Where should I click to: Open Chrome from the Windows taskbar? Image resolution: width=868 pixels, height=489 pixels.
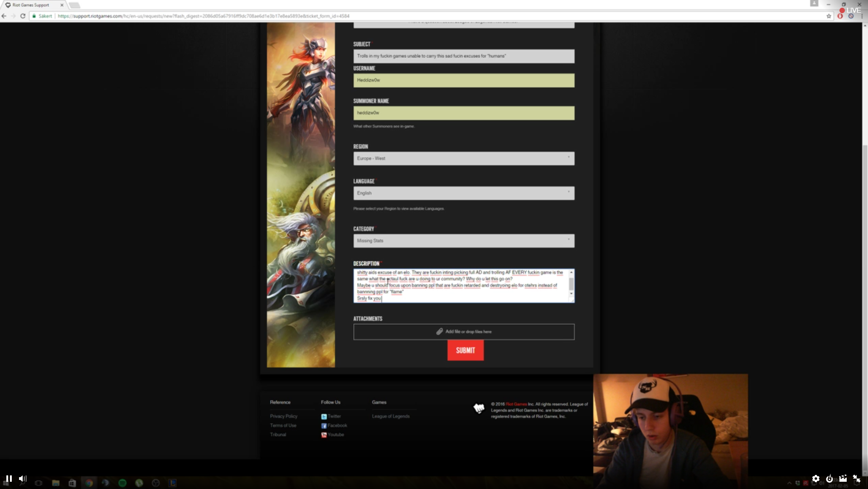point(89,483)
